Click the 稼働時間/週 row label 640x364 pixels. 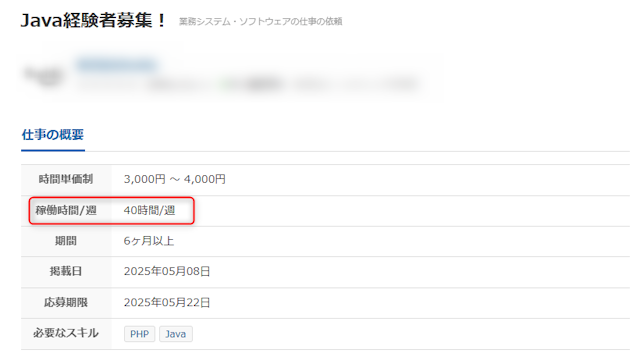pos(66,210)
